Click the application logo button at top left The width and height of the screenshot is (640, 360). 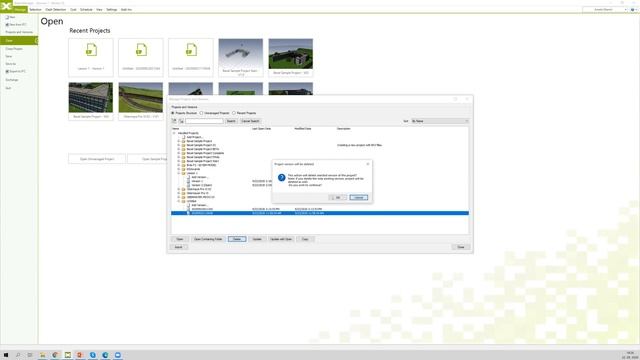[x=6, y=6]
